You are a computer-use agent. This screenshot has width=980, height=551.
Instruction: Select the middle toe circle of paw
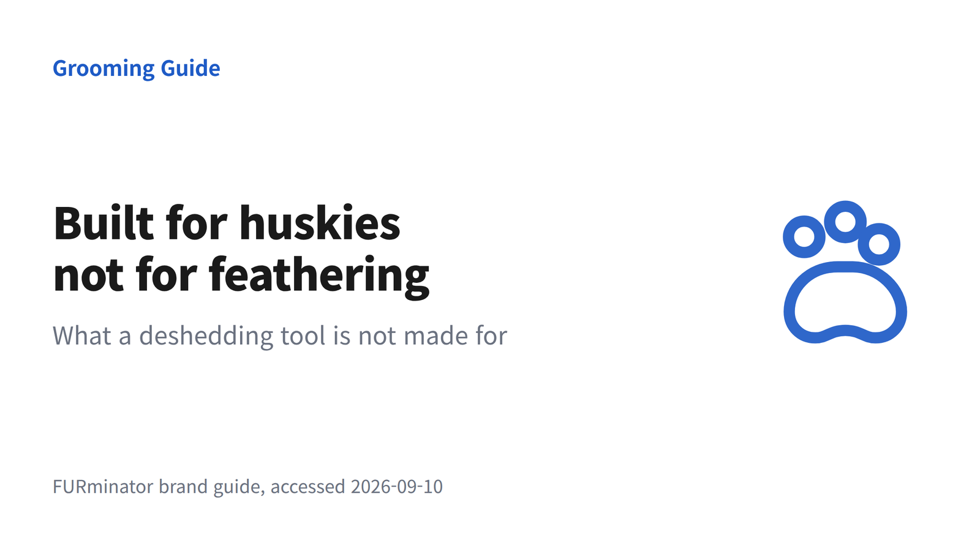pyautogui.click(x=845, y=221)
